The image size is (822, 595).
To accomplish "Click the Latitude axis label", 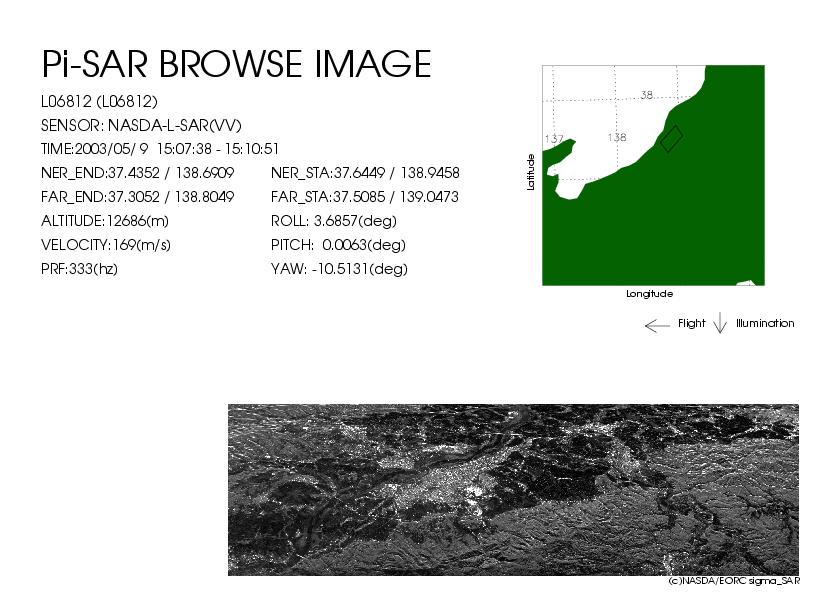I will 531,172.
